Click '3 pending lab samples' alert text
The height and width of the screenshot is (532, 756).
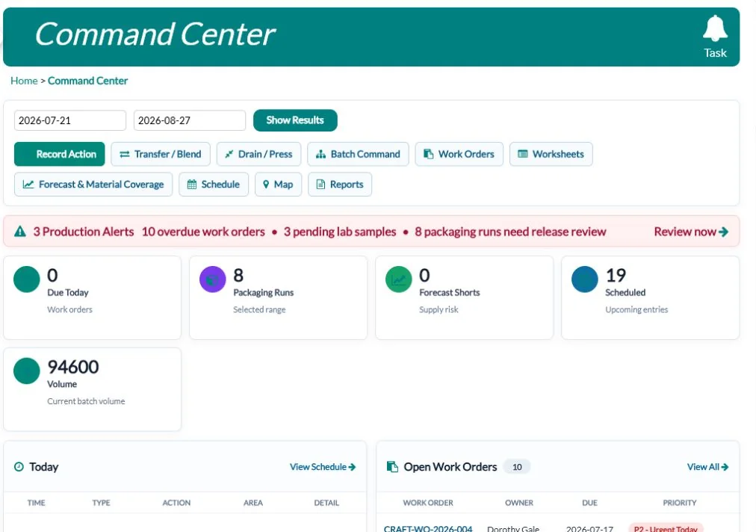pyautogui.click(x=340, y=232)
